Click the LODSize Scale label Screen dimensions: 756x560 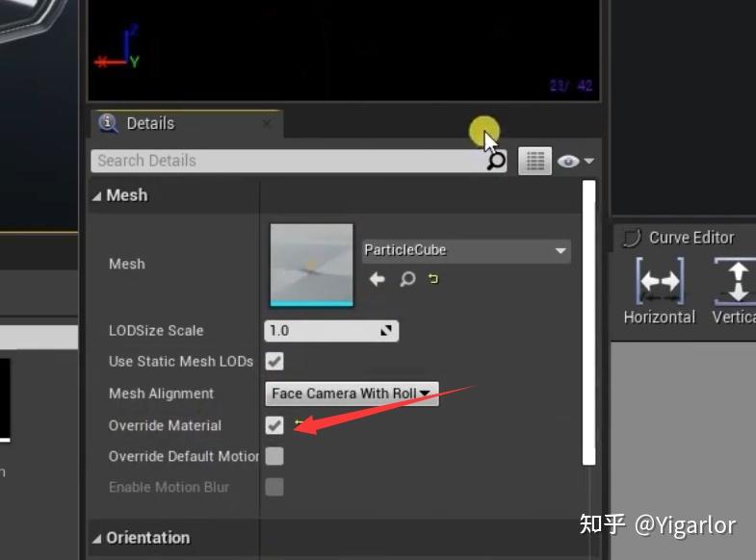point(156,331)
